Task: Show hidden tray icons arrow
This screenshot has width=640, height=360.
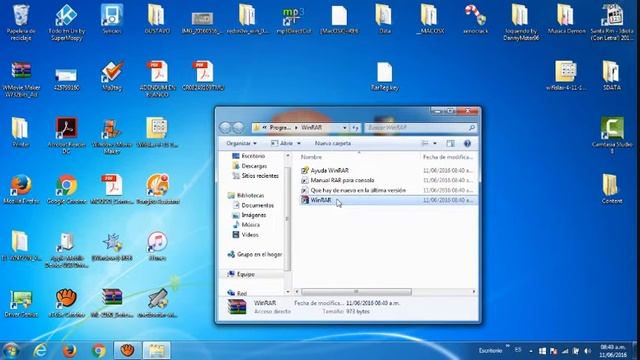Action: [x=531, y=351]
